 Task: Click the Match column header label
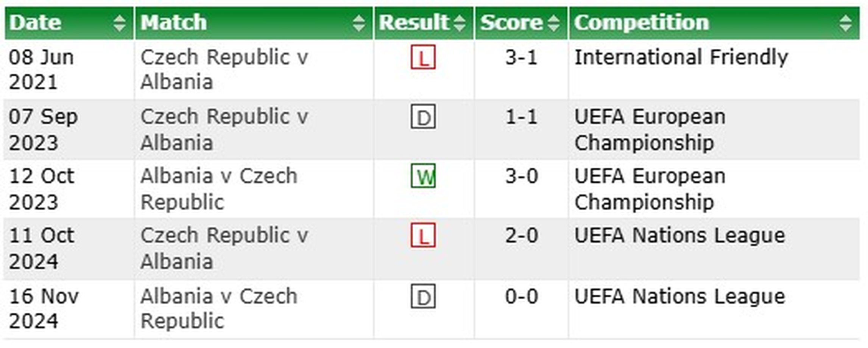point(174,23)
